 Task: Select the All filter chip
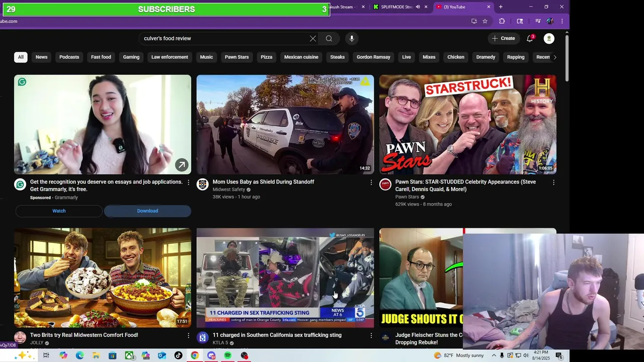[21, 57]
